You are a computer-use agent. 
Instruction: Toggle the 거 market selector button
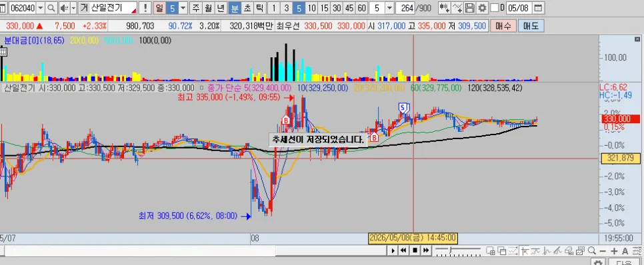tap(83, 8)
